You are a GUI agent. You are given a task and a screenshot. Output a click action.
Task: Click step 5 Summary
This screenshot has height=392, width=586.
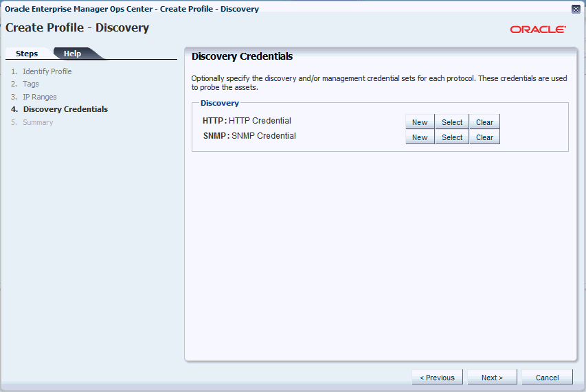click(38, 122)
